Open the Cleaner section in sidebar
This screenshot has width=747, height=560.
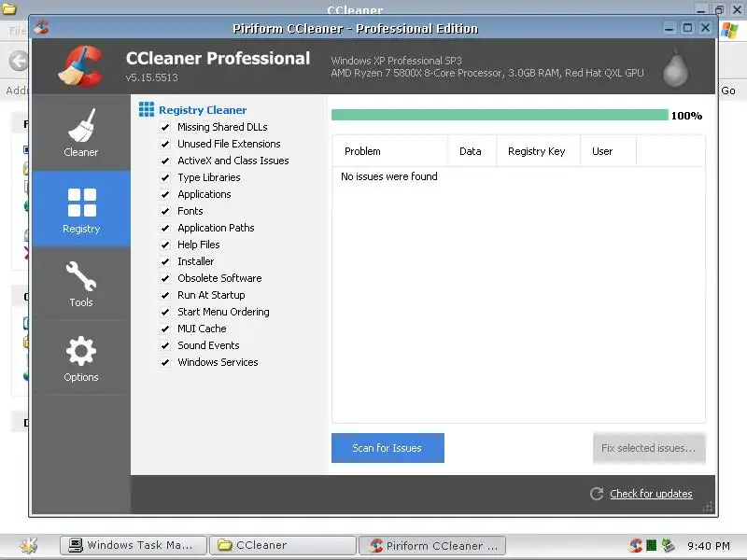(x=81, y=133)
